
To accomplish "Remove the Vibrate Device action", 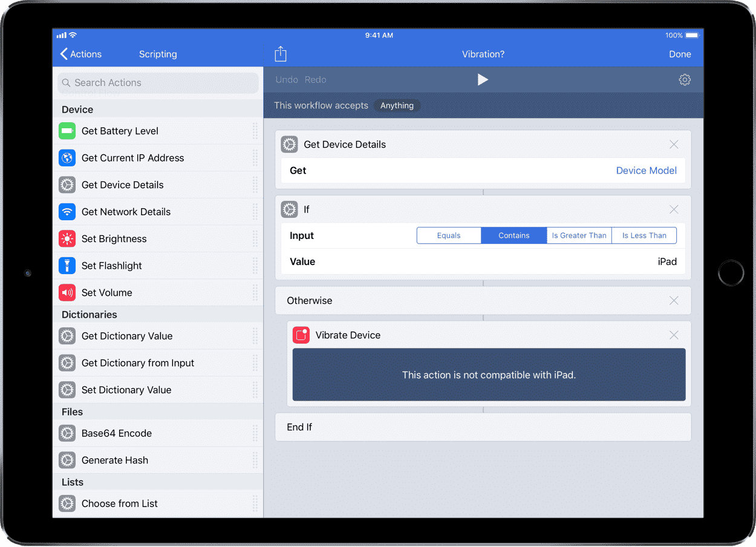I will pyautogui.click(x=674, y=335).
